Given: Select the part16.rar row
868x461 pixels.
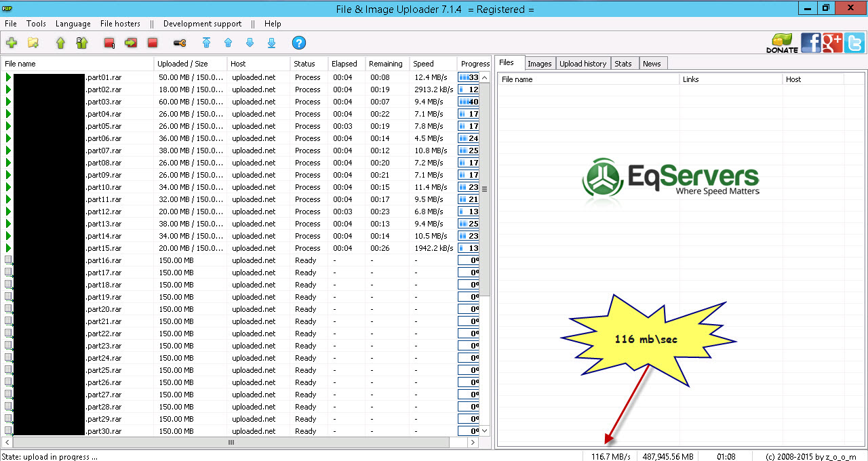Looking at the screenshot, I should (x=245, y=260).
